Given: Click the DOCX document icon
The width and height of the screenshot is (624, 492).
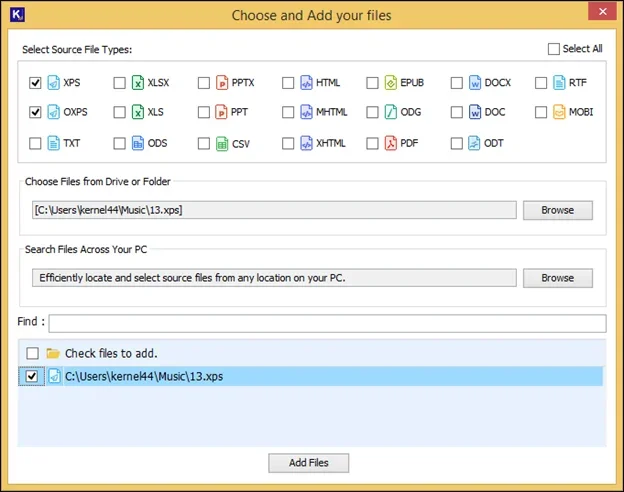Looking at the screenshot, I should (475, 83).
